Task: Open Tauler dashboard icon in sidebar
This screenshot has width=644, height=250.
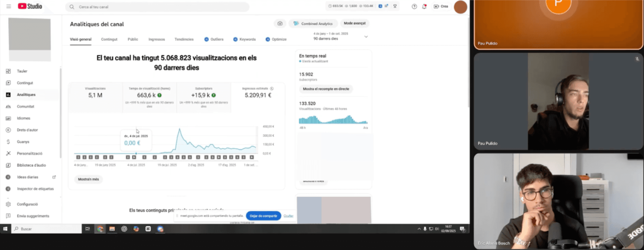Action: (8, 71)
